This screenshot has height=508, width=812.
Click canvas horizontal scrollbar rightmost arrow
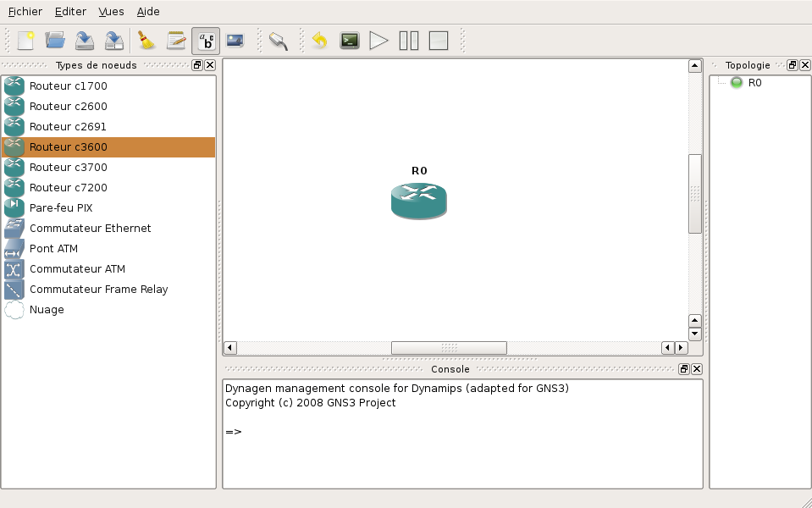[x=682, y=347]
